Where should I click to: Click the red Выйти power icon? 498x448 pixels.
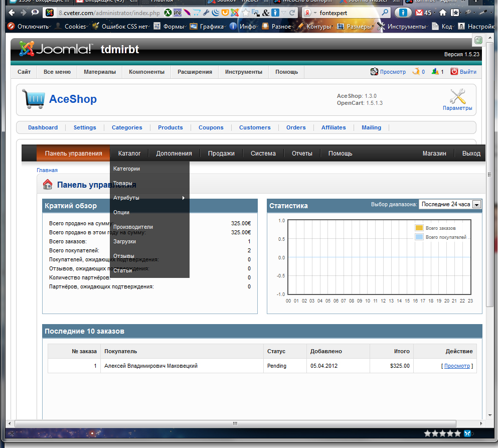click(x=454, y=71)
